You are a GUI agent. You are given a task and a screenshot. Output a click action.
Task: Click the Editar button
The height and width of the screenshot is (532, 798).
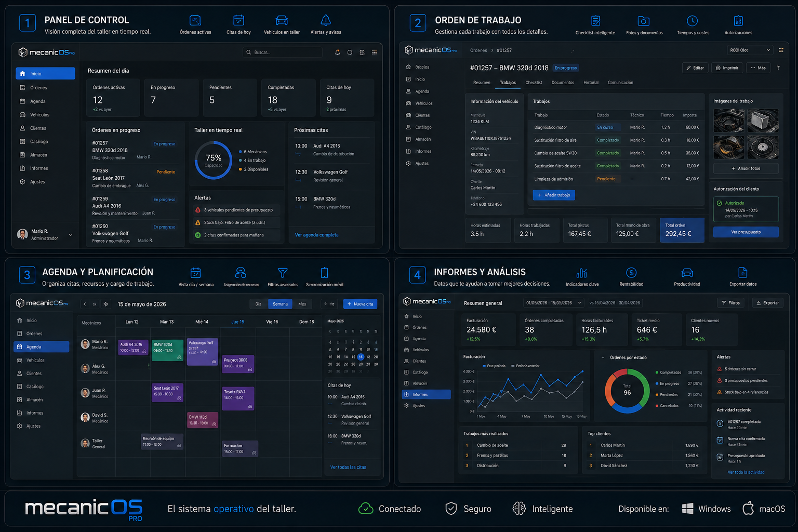(695, 68)
